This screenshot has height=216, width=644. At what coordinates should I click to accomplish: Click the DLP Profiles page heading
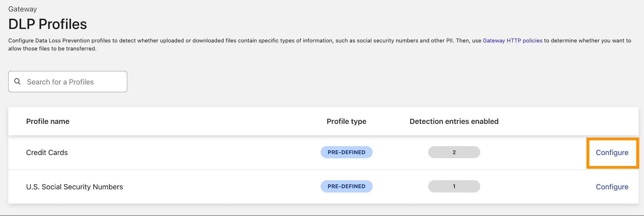pos(48,24)
